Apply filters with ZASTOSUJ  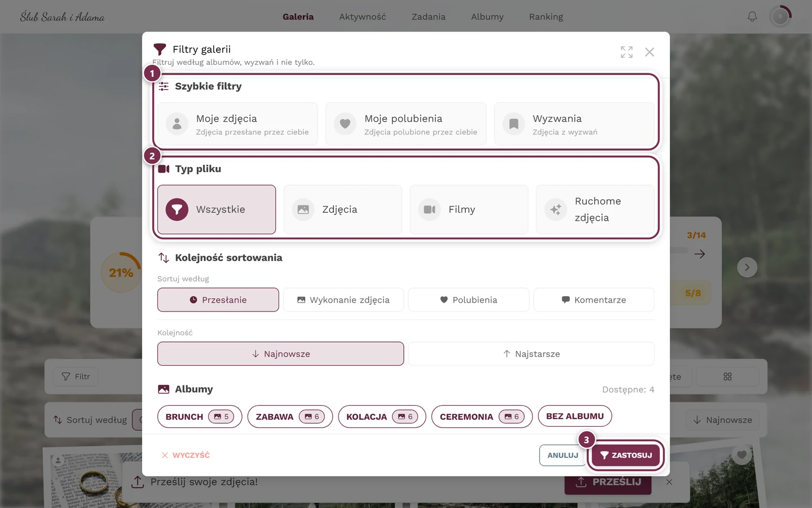[626, 456]
